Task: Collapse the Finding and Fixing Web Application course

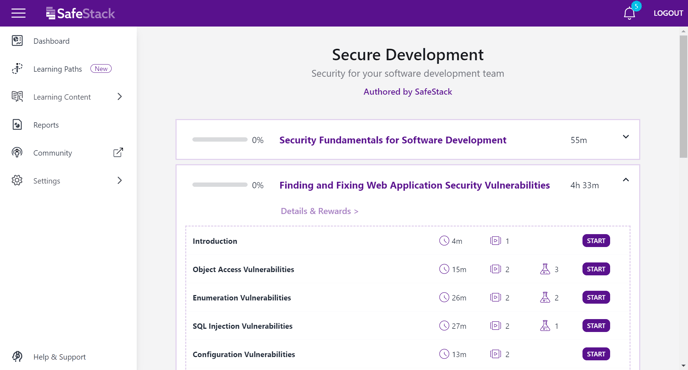Action: click(626, 180)
